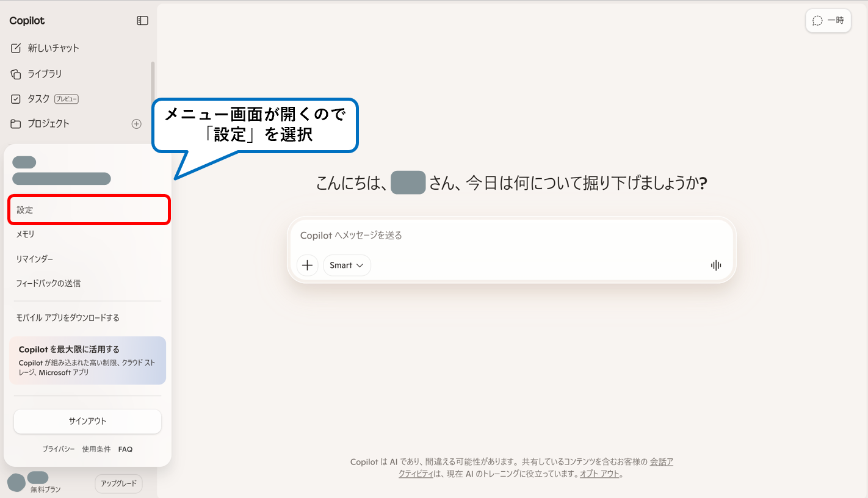Choose リマインダー in the menu
Screen dimensions: 868x498
35,259
